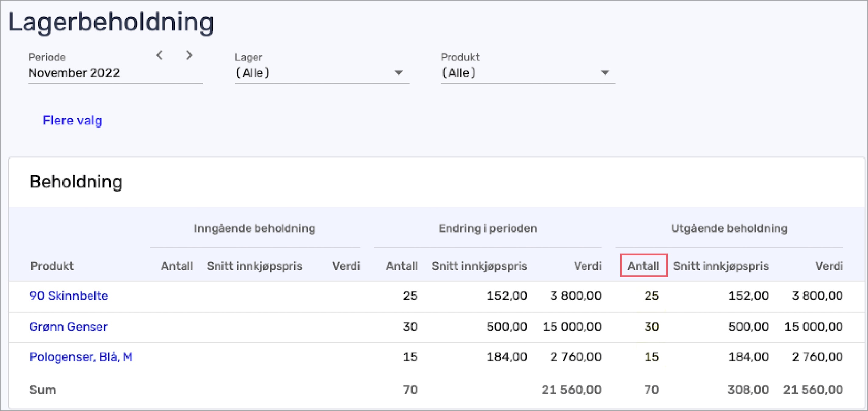Screen dimensions: 868x411
Task: Open product Grønn Genser
Action: [68, 327]
